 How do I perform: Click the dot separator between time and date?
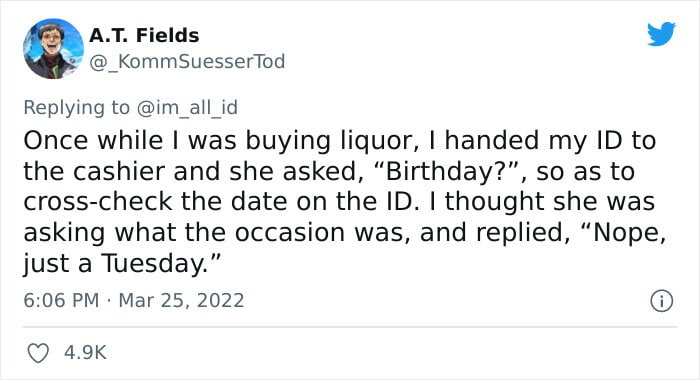point(108,301)
